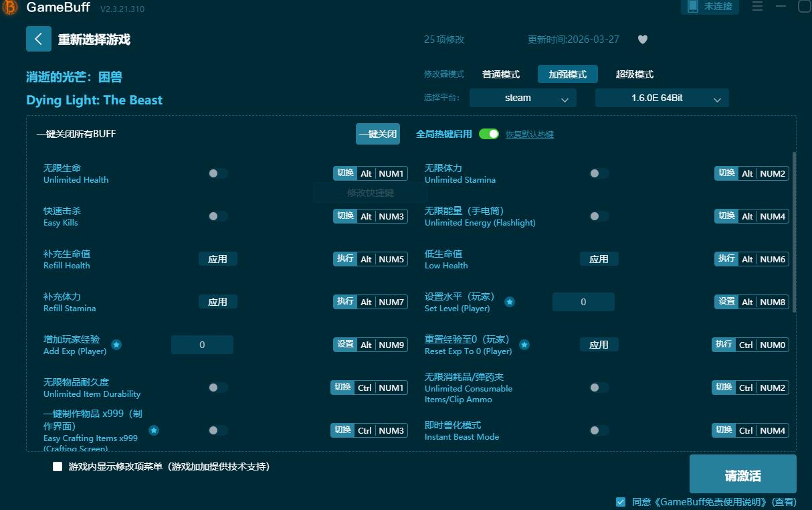Click the heart favorite icon near update time
Screen dimensions: 812x510
click(x=643, y=39)
